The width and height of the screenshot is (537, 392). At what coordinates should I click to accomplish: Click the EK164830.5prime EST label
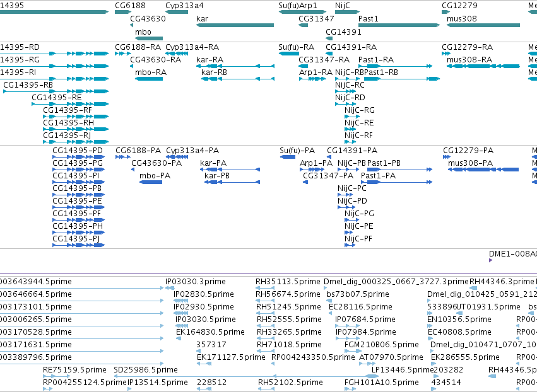coord(210,331)
